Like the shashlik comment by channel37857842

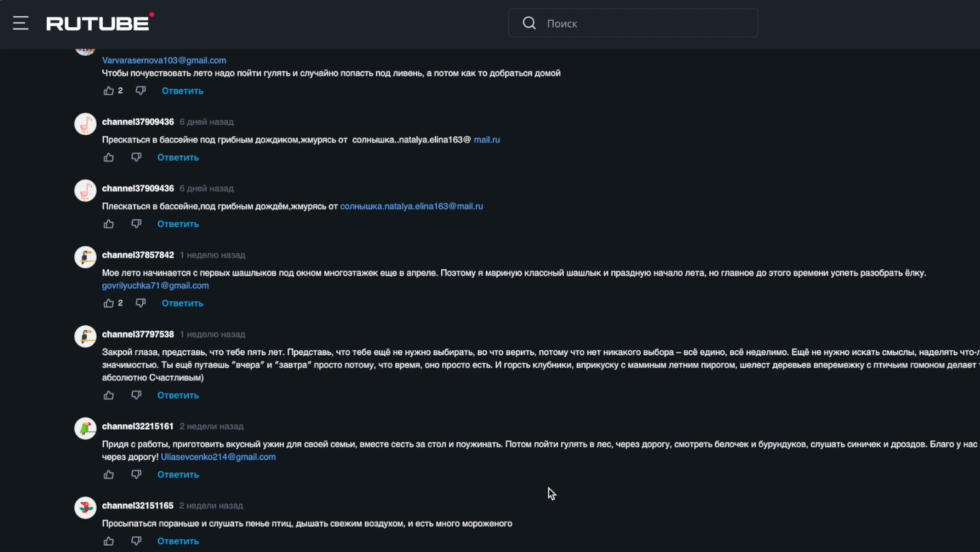(x=109, y=303)
